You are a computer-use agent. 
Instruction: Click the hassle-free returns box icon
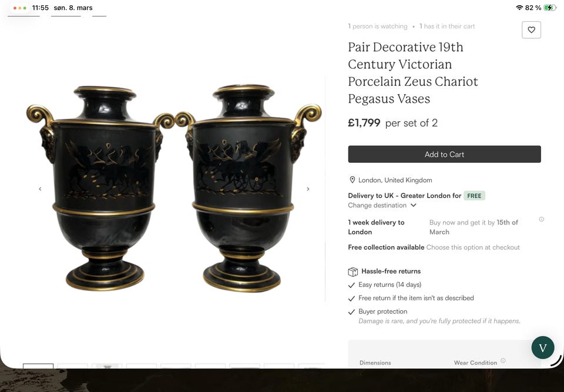tap(353, 272)
